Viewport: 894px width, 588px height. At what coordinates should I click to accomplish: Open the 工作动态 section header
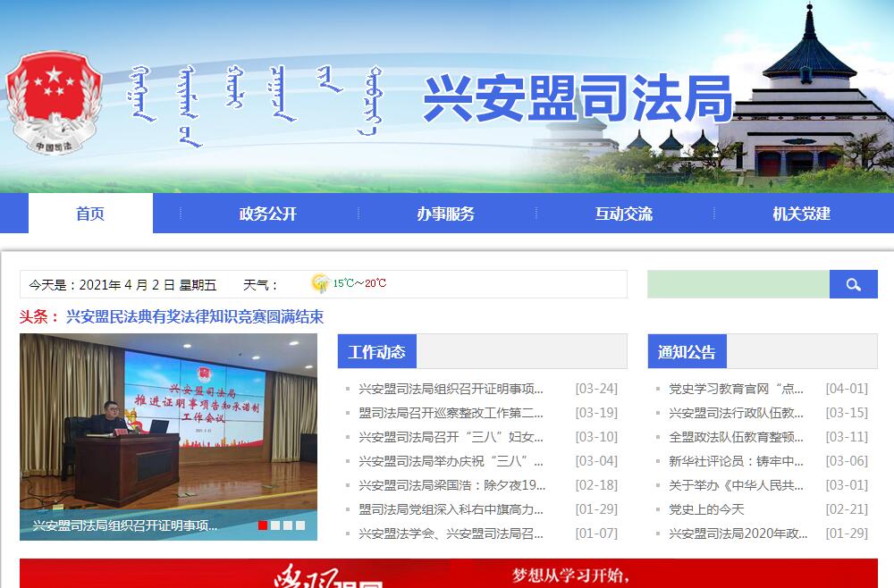376,351
